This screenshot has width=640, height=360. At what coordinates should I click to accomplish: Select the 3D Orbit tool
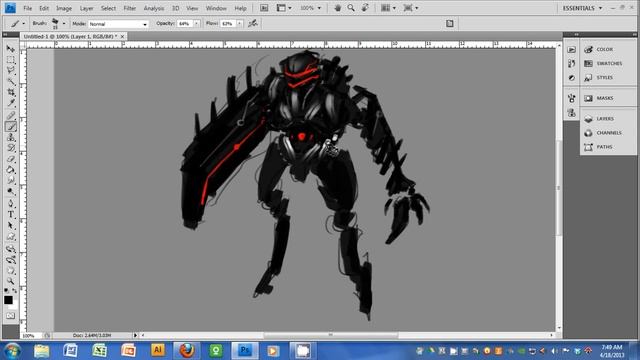[x=11, y=260]
